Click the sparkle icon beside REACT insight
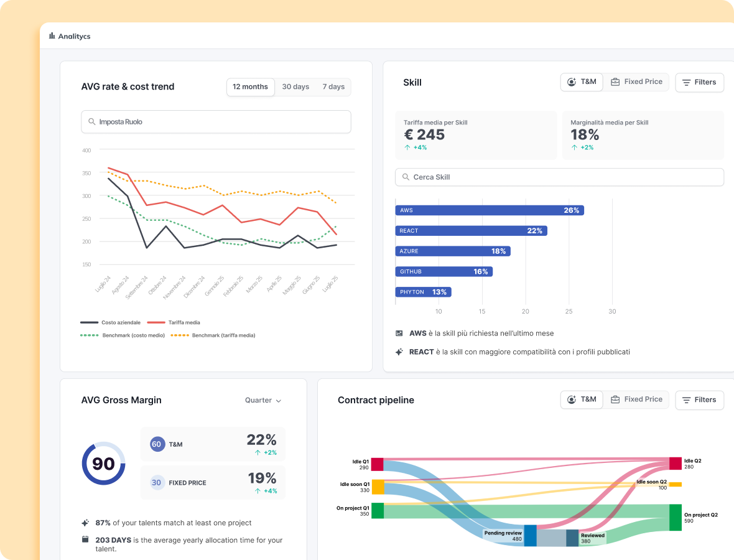 tap(399, 352)
